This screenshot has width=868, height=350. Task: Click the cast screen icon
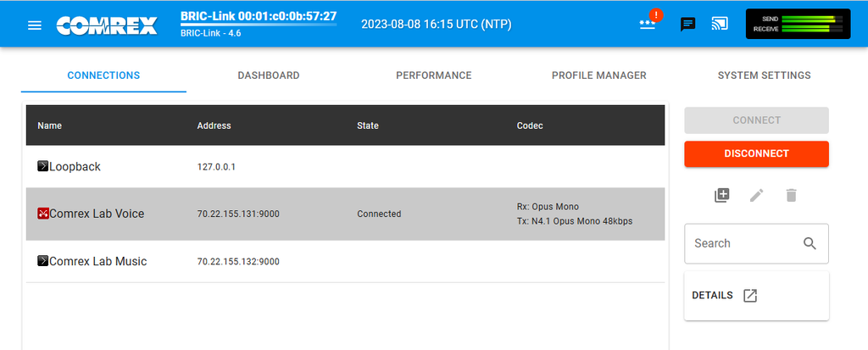click(720, 24)
